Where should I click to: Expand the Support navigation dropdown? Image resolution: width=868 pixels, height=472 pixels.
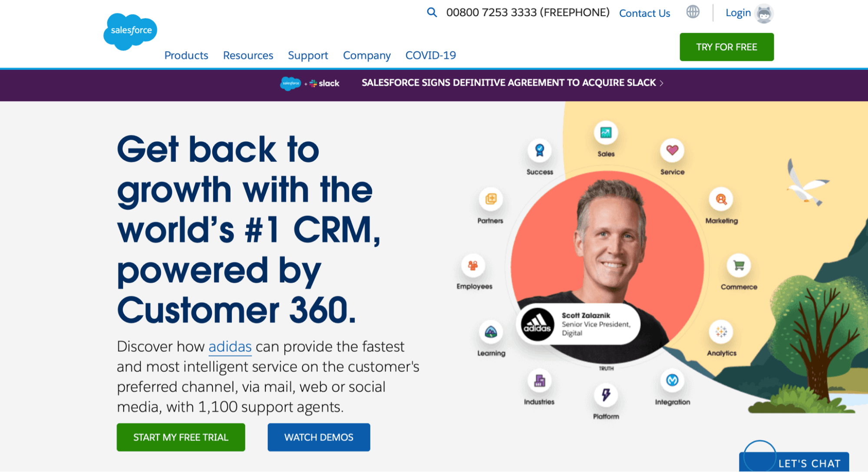coord(308,54)
